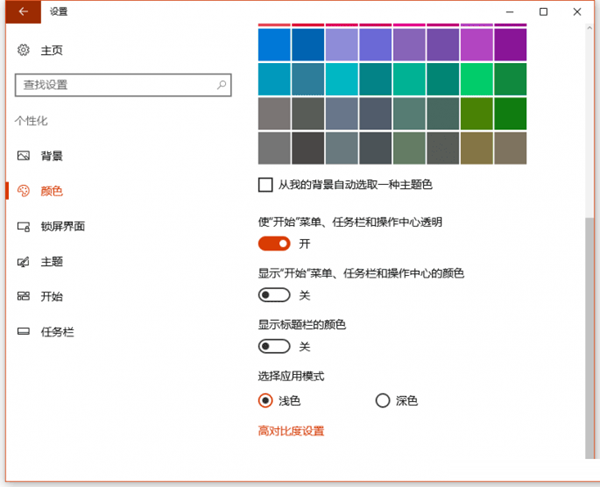Viewport: 600px width, 487px height.
Task: Click the search magnifier icon
Action: (x=221, y=85)
